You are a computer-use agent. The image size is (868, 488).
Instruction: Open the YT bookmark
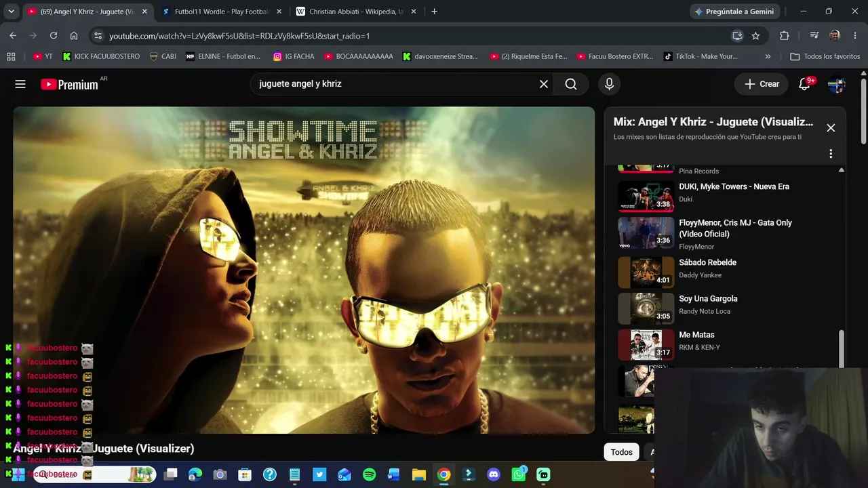[43, 56]
